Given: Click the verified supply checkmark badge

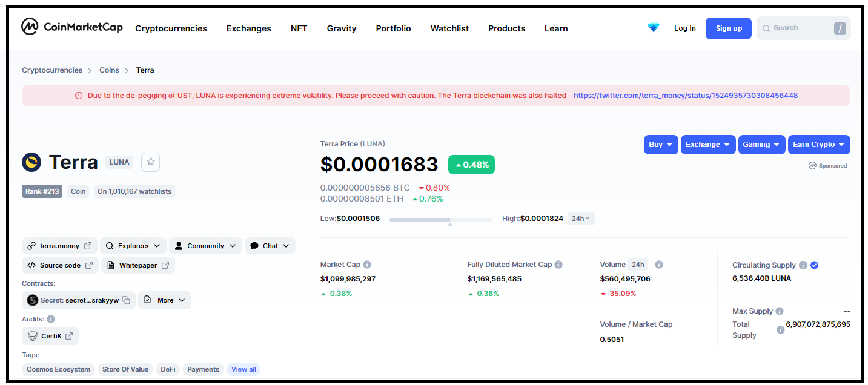Looking at the screenshot, I should pyautogui.click(x=815, y=265).
